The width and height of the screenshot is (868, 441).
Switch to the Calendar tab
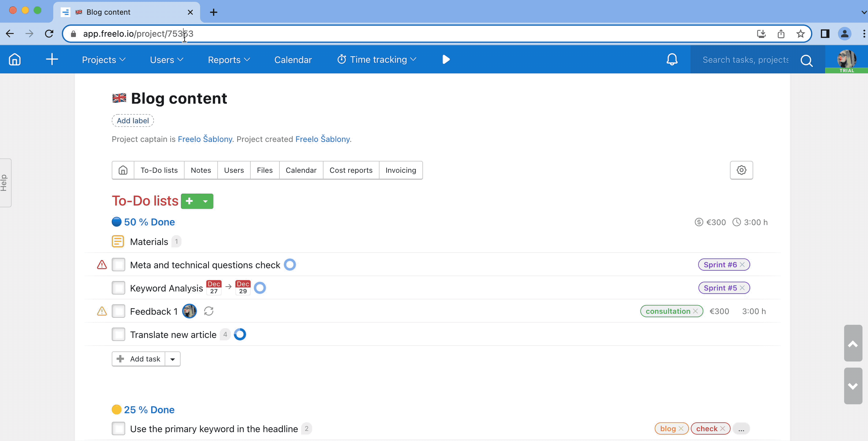click(x=301, y=170)
